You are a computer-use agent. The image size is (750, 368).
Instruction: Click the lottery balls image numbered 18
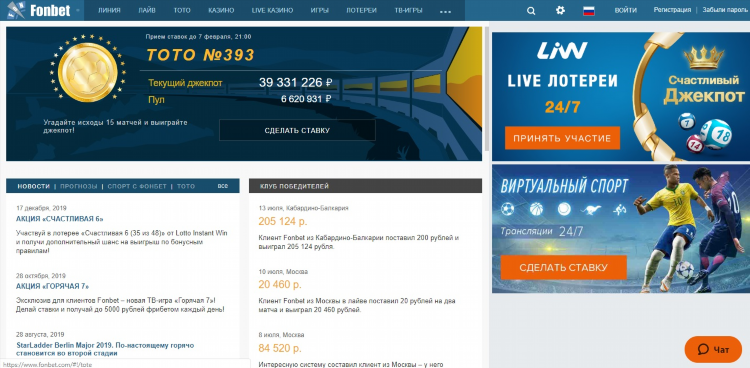[x=716, y=134]
